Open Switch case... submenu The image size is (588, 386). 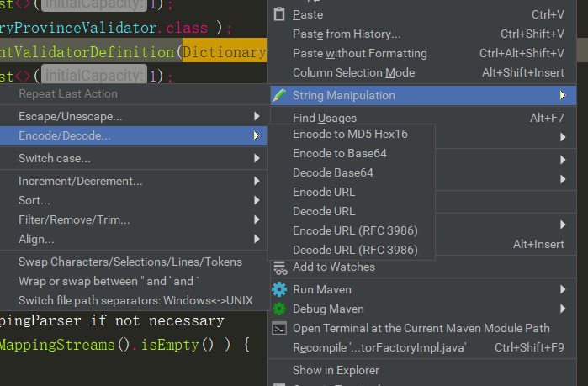point(133,158)
